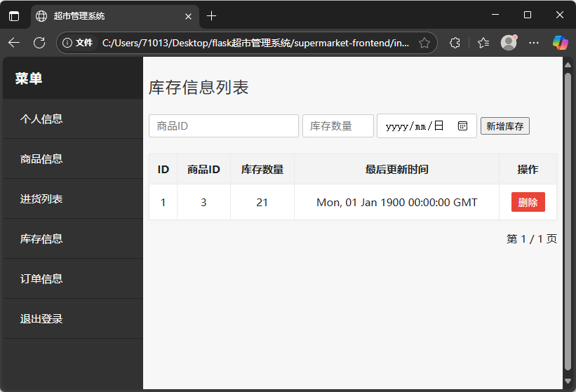Image resolution: width=576 pixels, height=392 pixels.
Task: Open 进货列表 in the sidebar menu
Action: [73, 199]
